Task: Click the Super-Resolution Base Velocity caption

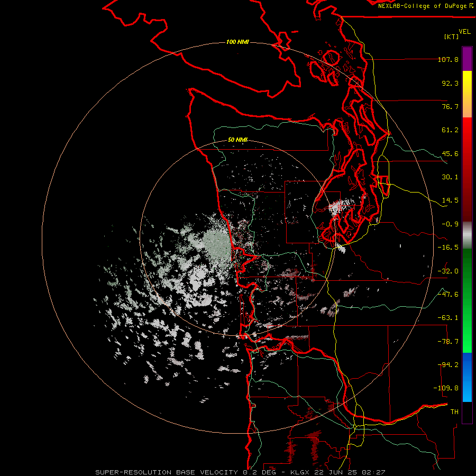Action: pos(240,472)
